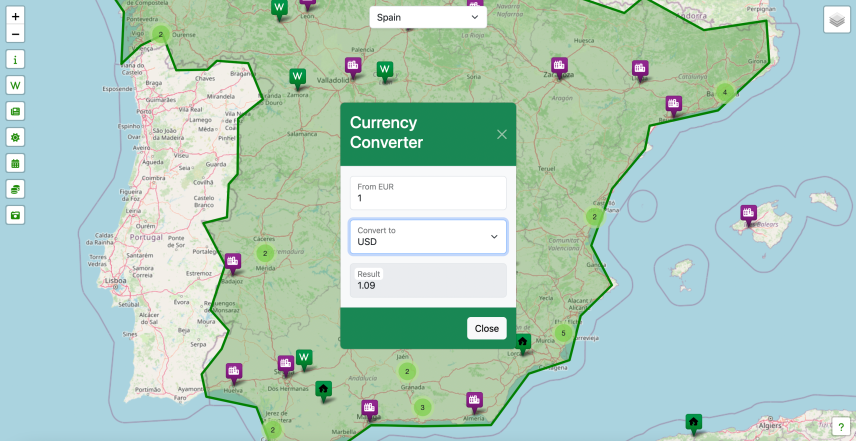Click the Close button in converter
Screen dimensions: 856x441
(486, 328)
